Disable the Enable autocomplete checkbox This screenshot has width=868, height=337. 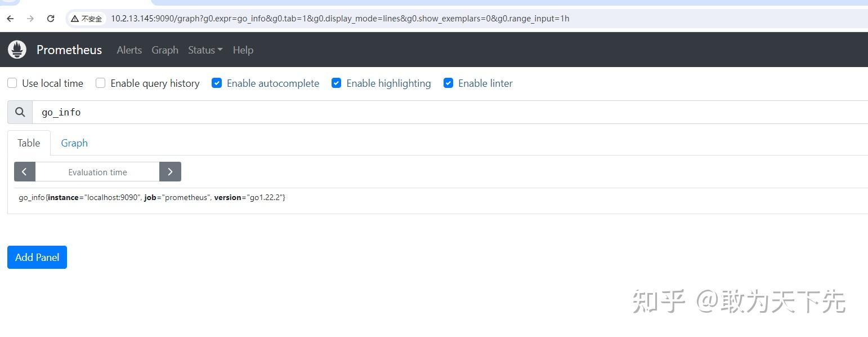point(217,83)
